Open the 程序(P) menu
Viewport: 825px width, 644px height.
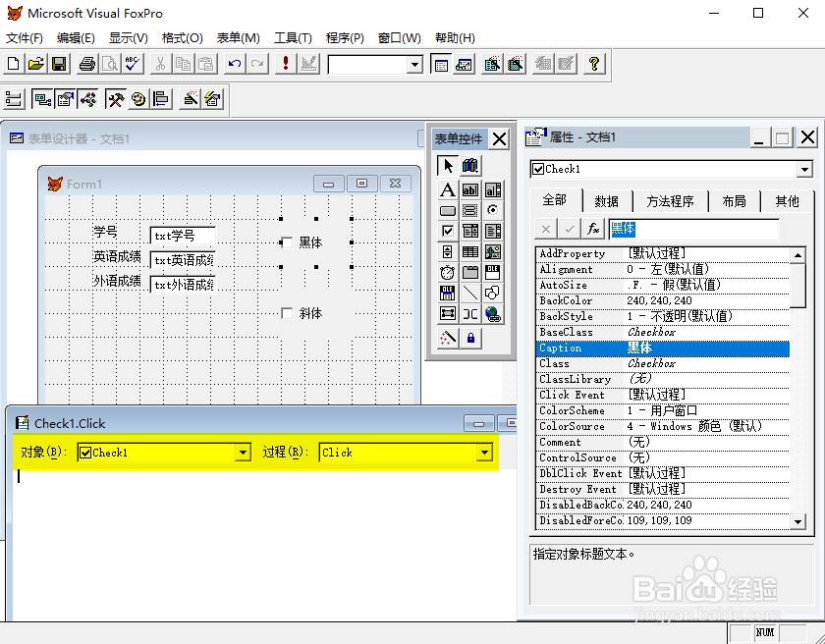tap(345, 38)
